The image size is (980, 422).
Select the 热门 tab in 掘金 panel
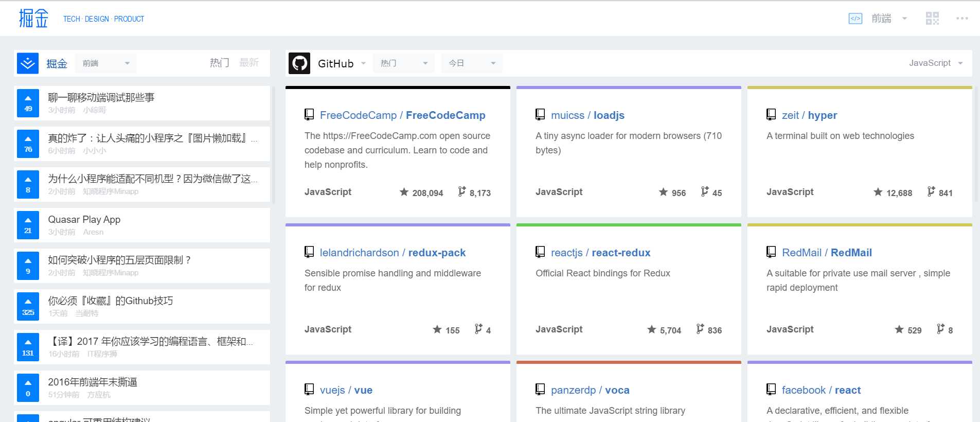(x=219, y=63)
